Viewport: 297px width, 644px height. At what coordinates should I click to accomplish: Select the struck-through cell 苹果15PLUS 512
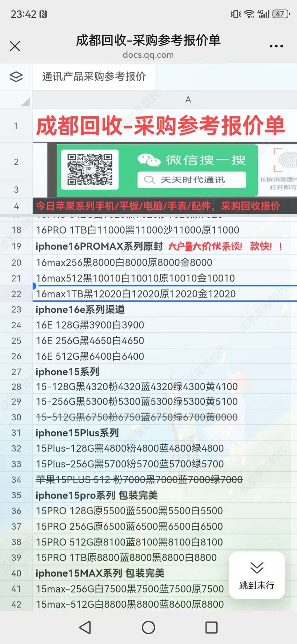165,480
